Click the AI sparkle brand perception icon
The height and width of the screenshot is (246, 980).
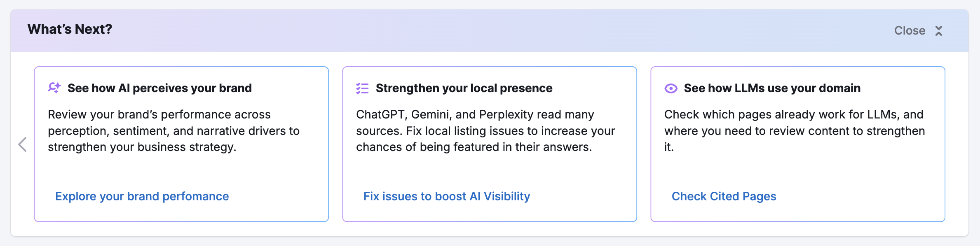tap(54, 88)
